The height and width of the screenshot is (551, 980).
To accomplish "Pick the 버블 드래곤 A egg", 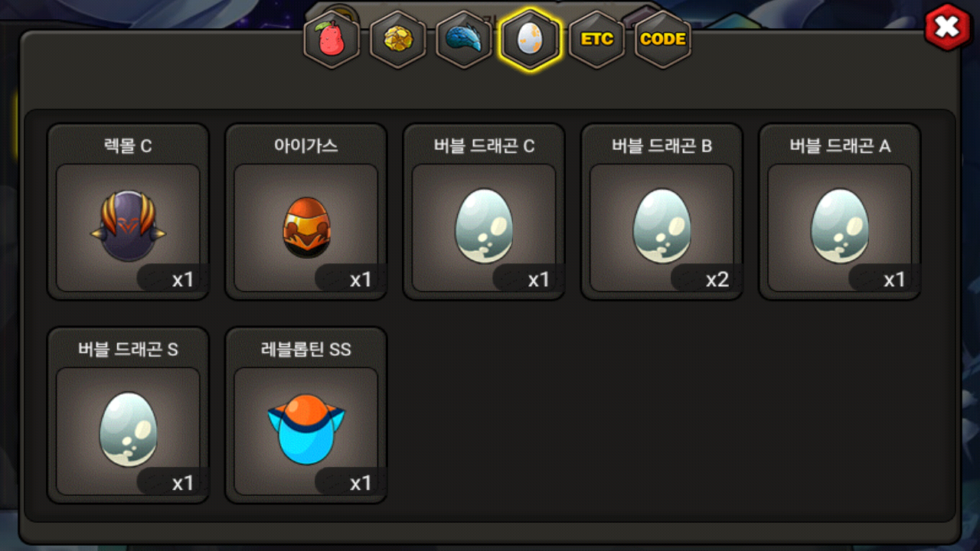I will coord(839,211).
